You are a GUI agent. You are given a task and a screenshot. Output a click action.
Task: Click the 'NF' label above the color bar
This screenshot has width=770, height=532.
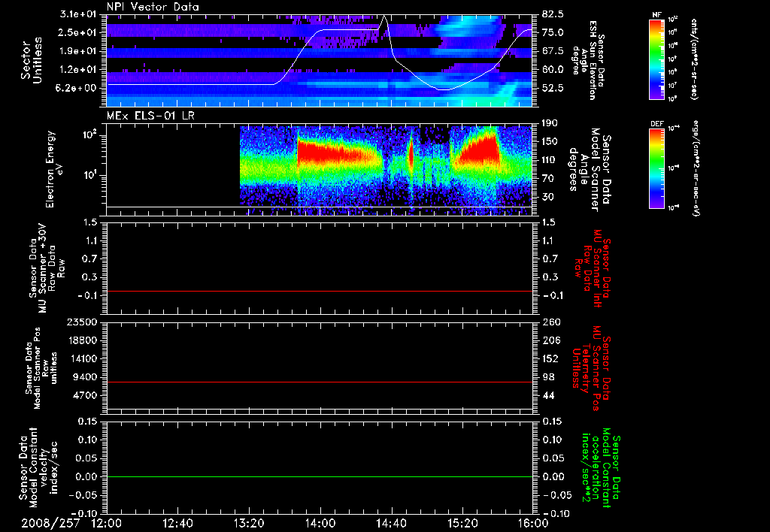pos(656,15)
